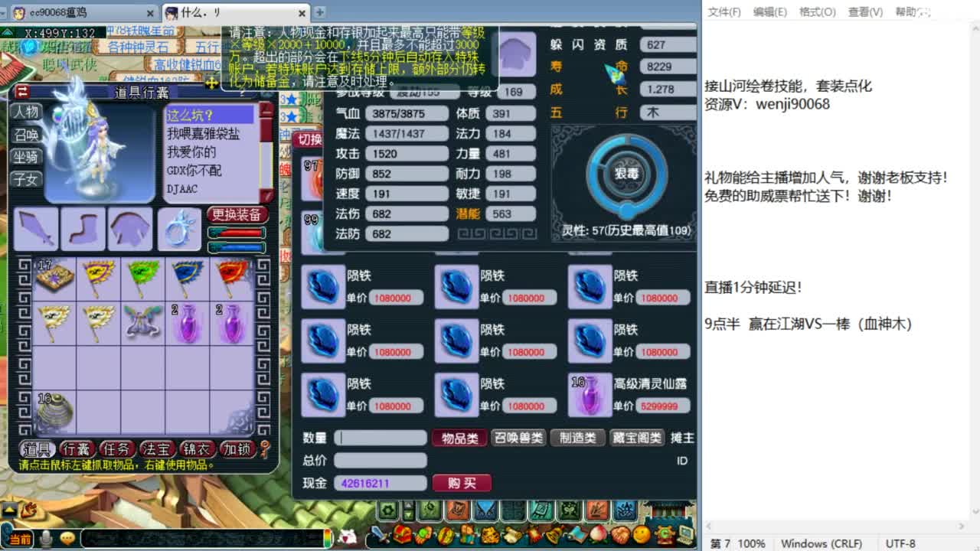Select the stacked item with count 16
Screen dimensions: 980x551
point(54,411)
